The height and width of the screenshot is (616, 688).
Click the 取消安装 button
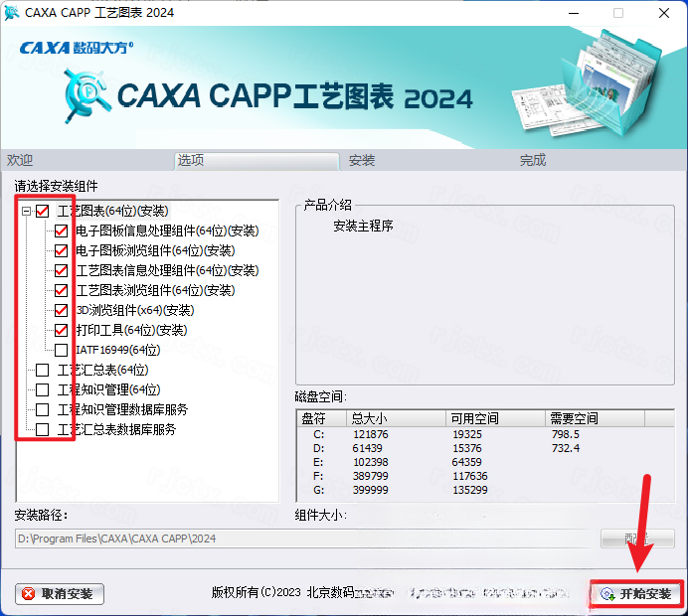click(60, 594)
